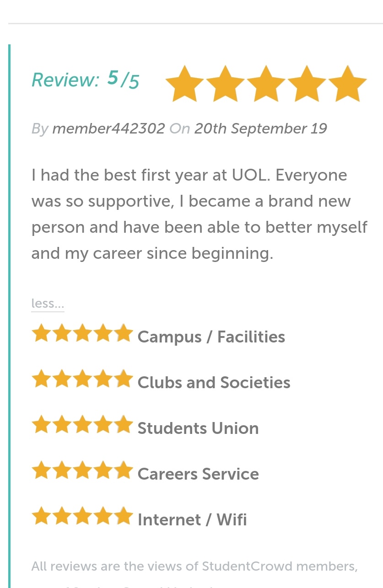Select the Clubs and Societies label
The height and width of the screenshot is (588, 383).
pyautogui.click(x=214, y=383)
